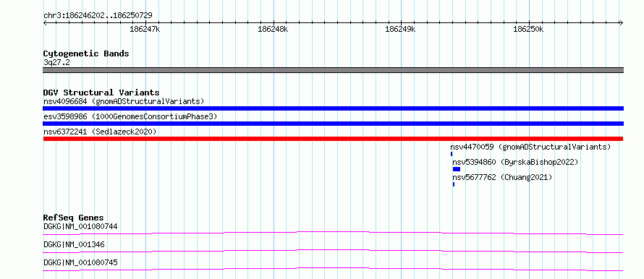
Task: Open variant label nsv5677762 (Chuang2021)
Action: [x=502, y=177]
